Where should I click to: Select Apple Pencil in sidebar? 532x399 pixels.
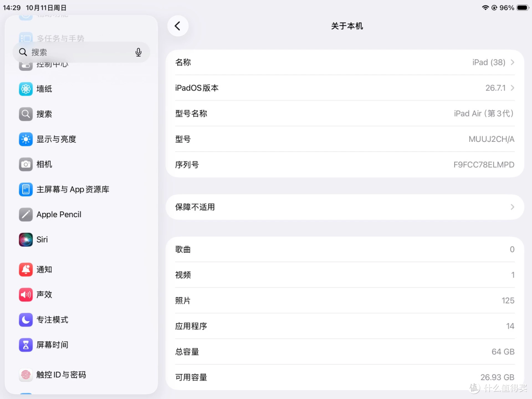click(81, 214)
